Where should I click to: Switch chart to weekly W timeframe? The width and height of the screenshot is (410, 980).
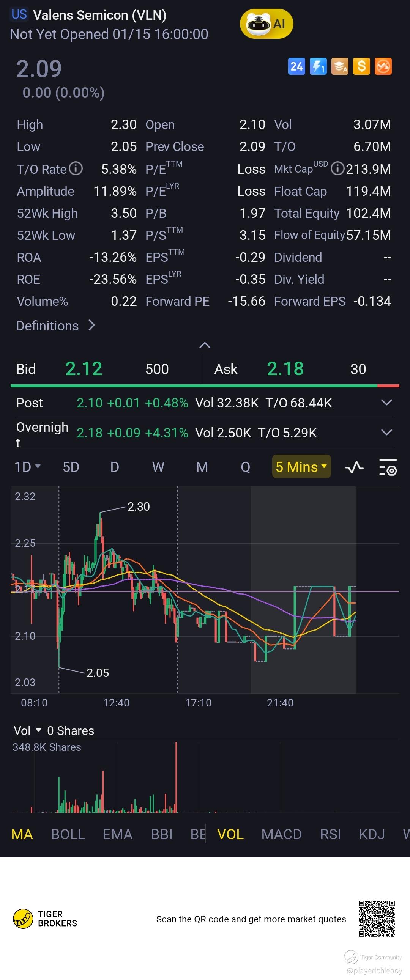pos(158,467)
